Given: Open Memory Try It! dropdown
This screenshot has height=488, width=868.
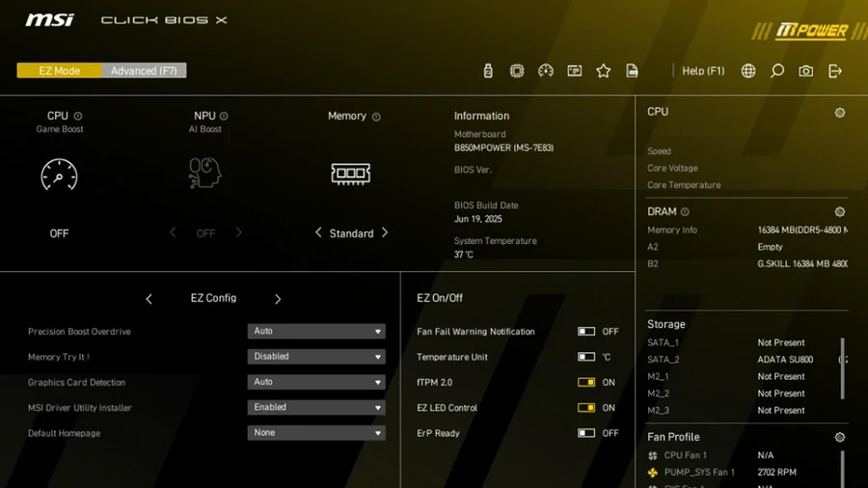Looking at the screenshot, I should pyautogui.click(x=316, y=356).
